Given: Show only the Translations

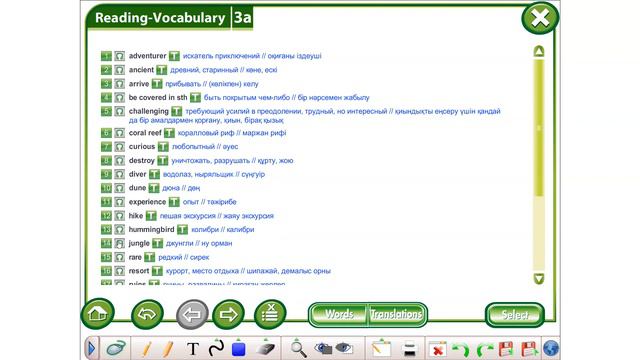Looking at the screenshot, I should tap(396, 315).
